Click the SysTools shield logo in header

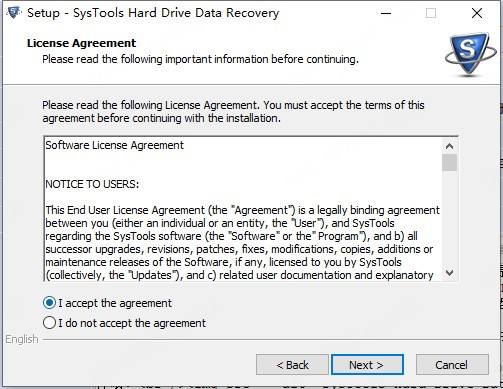click(470, 54)
